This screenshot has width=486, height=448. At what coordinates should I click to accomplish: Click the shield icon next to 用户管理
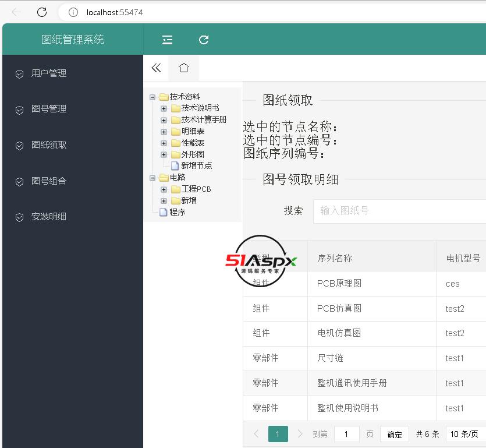click(x=20, y=74)
